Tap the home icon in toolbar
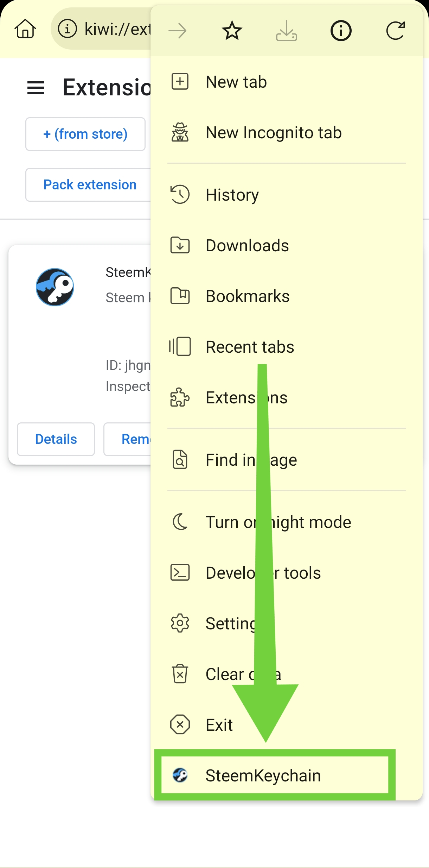 pyautogui.click(x=25, y=29)
